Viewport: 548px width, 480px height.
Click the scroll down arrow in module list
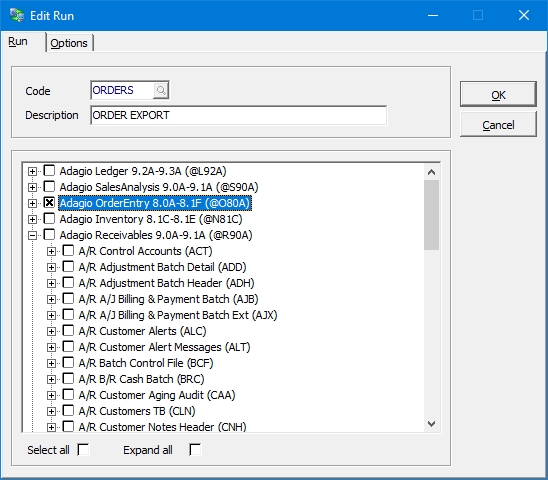pyautogui.click(x=431, y=424)
